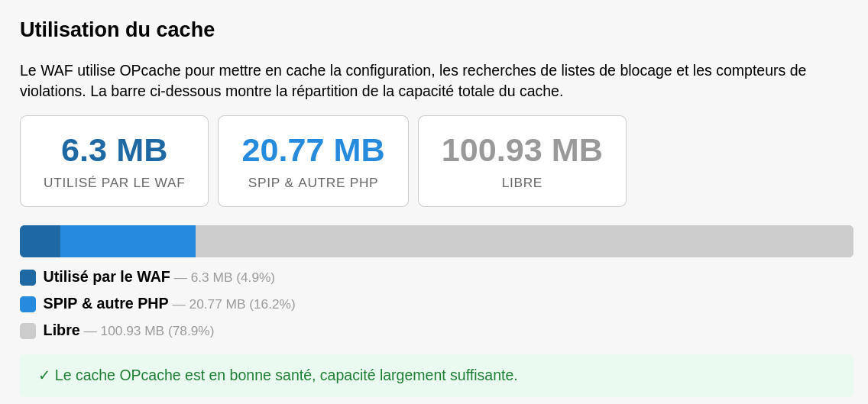Click the grey Libre legend swatch
This screenshot has height=404, width=868.
pyautogui.click(x=28, y=331)
